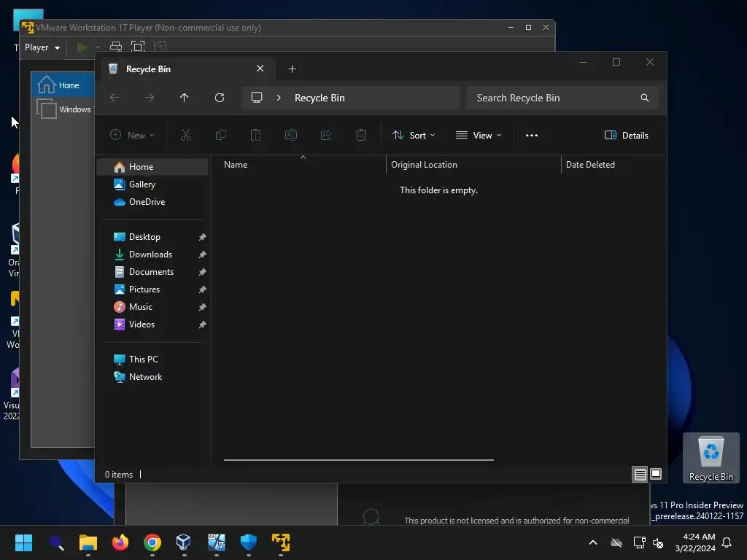
Task: Unpin Downloads using its pin icon
Action: pyautogui.click(x=203, y=254)
